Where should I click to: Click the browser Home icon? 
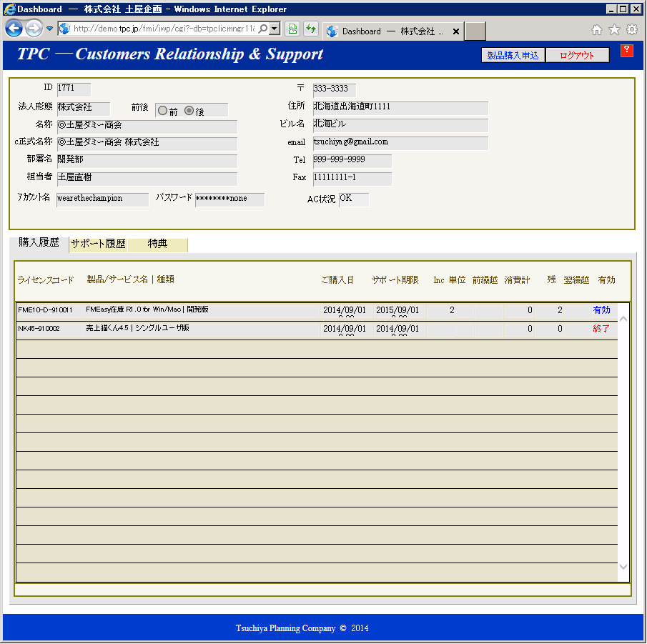click(x=597, y=30)
